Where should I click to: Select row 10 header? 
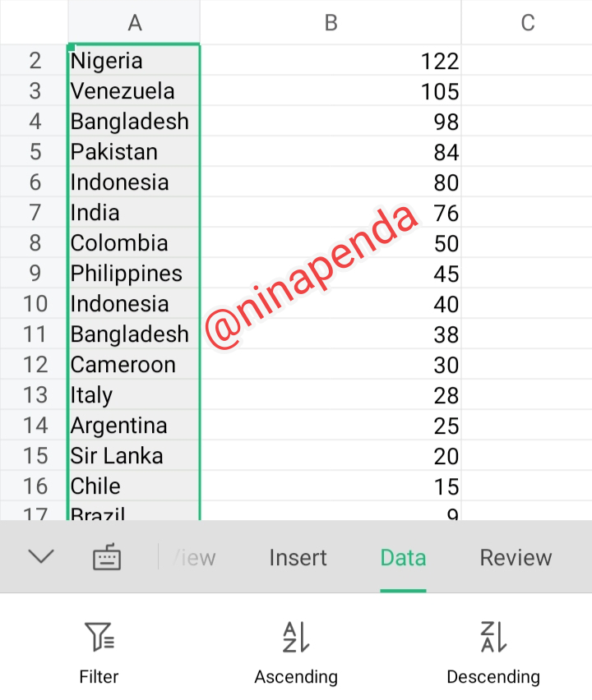(x=35, y=304)
